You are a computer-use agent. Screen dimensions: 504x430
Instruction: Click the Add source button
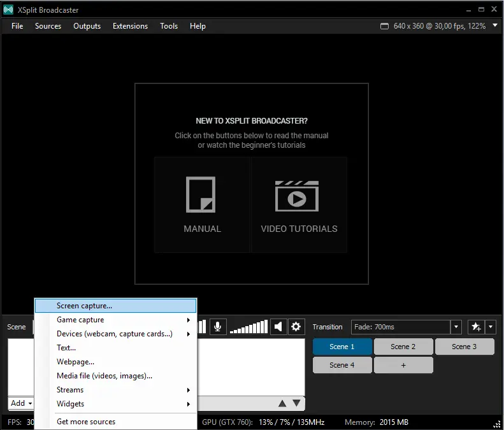tap(21, 403)
